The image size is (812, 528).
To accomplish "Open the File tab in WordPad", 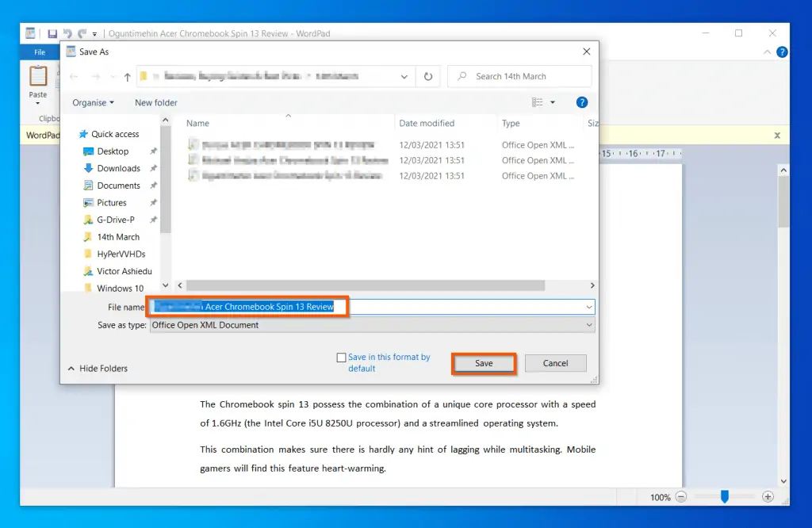I will tap(40, 52).
